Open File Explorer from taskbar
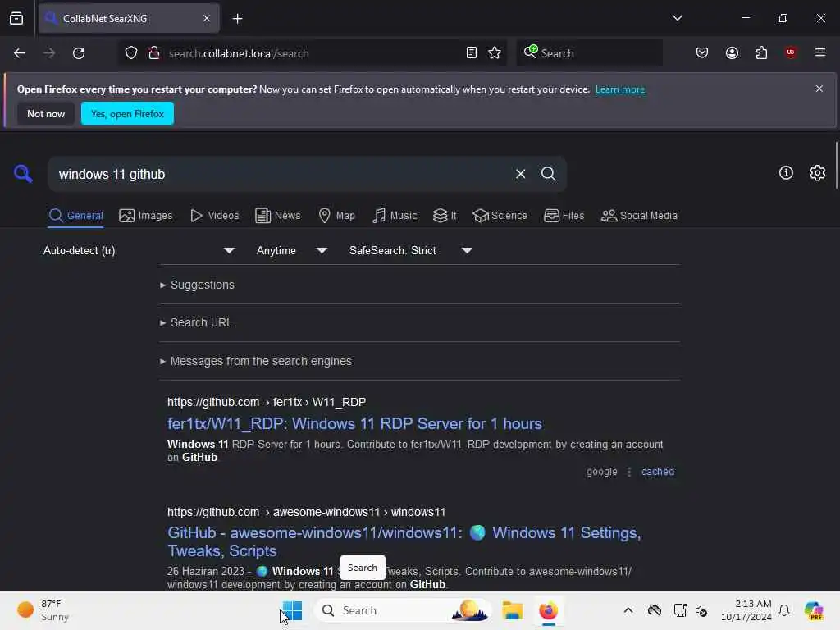The image size is (840, 630). pyautogui.click(x=512, y=610)
